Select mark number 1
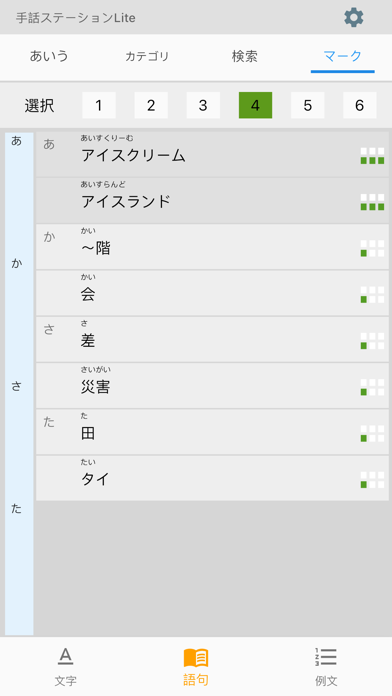The width and height of the screenshot is (392, 696). pos(99,105)
